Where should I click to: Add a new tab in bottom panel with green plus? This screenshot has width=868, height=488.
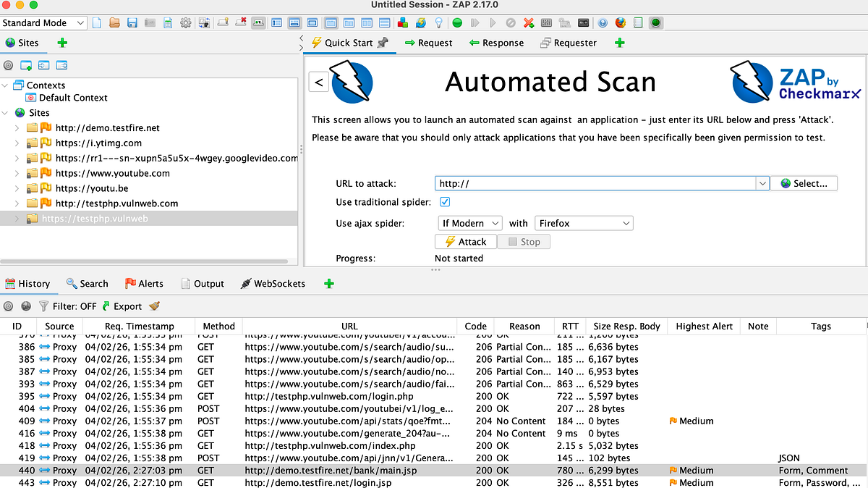pyautogui.click(x=329, y=283)
